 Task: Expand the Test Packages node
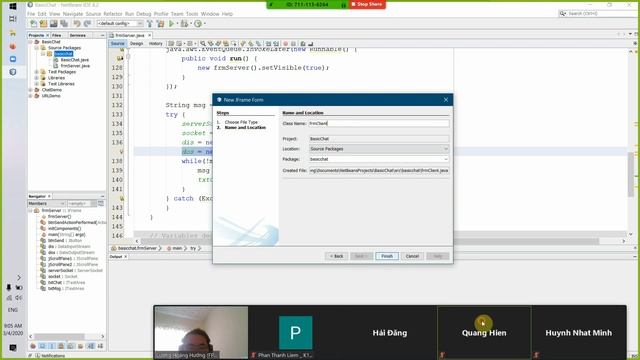(37, 72)
